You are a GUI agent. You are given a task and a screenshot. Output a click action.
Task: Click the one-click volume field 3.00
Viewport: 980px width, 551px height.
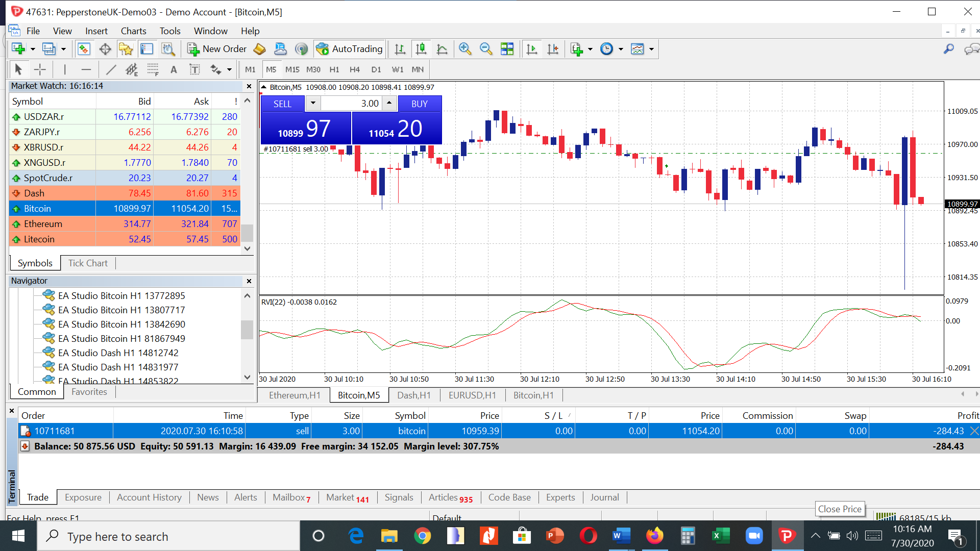coord(351,104)
